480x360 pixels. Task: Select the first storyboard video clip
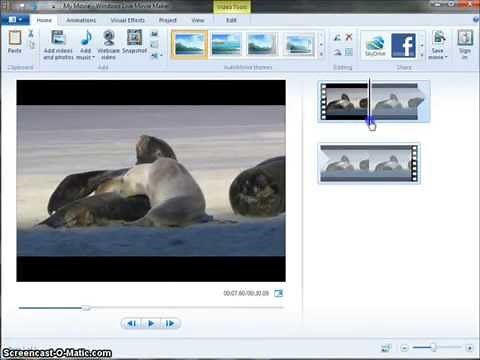tap(374, 101)
